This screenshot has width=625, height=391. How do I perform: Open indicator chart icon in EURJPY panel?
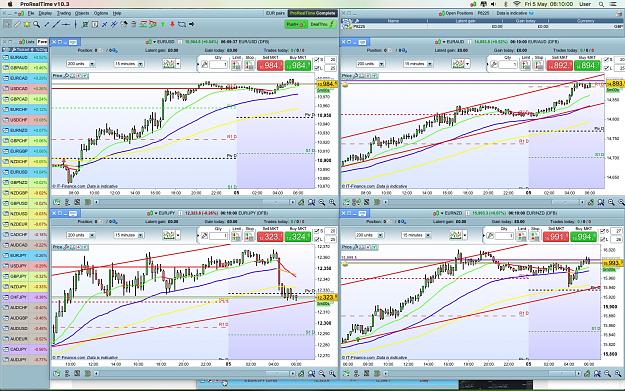pos(169,235)
